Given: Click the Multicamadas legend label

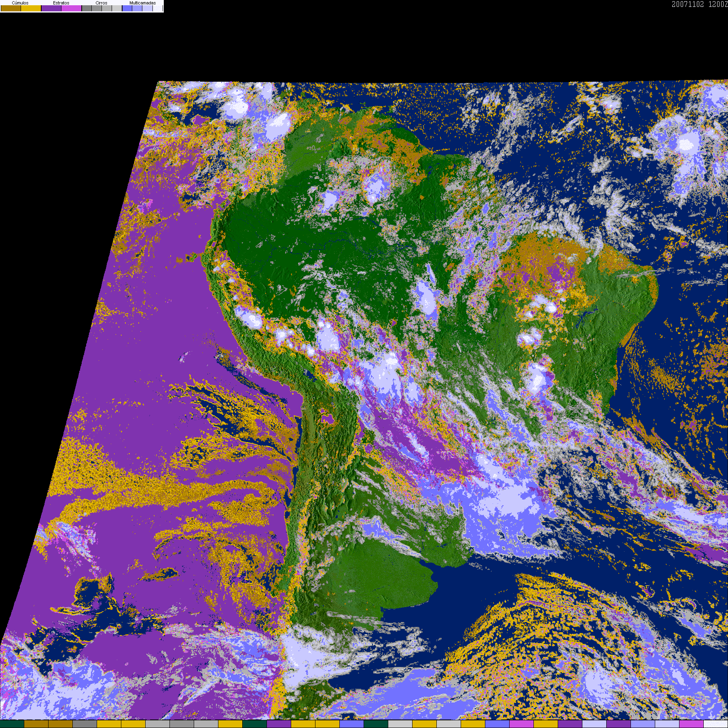Looking at the screenshot, I should 143,3.
